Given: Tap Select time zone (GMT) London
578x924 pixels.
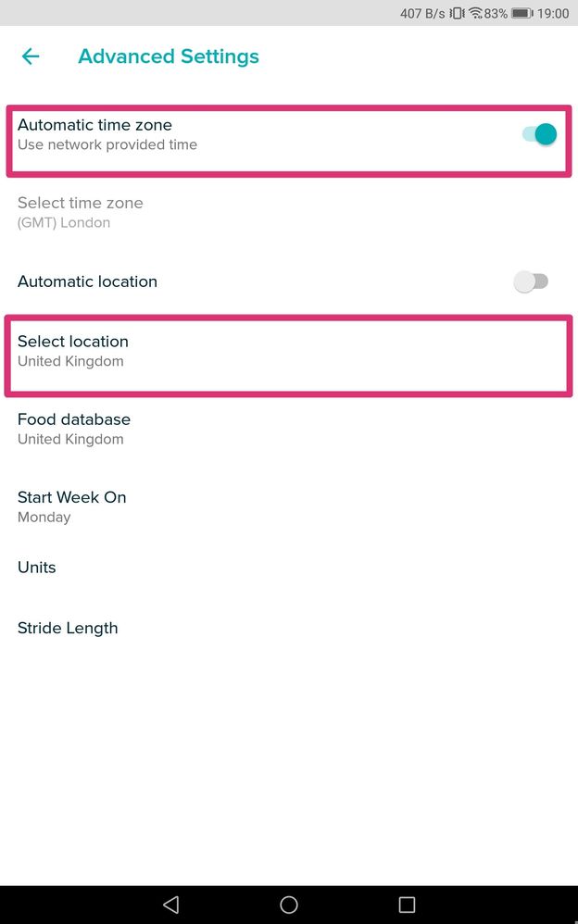Looking at the screenshot, I should [x=289, y=213].
